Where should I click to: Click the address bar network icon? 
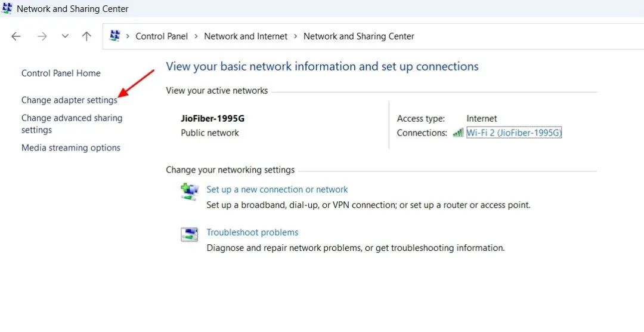[x=115, y=36]
